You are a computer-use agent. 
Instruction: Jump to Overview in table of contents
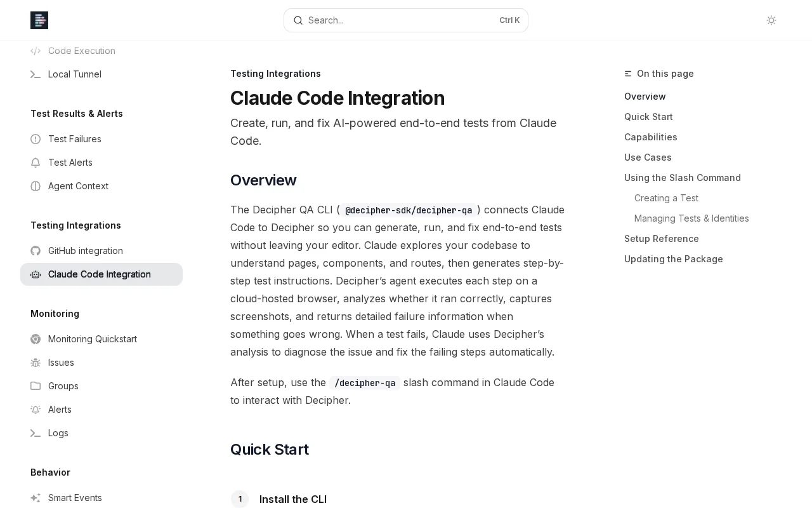pyautogui.click(x=645, y=97)
